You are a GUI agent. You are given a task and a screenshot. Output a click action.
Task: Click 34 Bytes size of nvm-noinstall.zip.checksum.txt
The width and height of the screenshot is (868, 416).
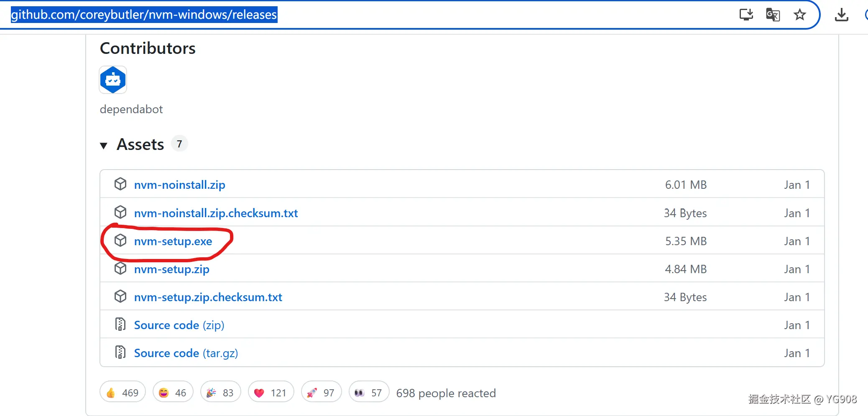click(685, 213)
